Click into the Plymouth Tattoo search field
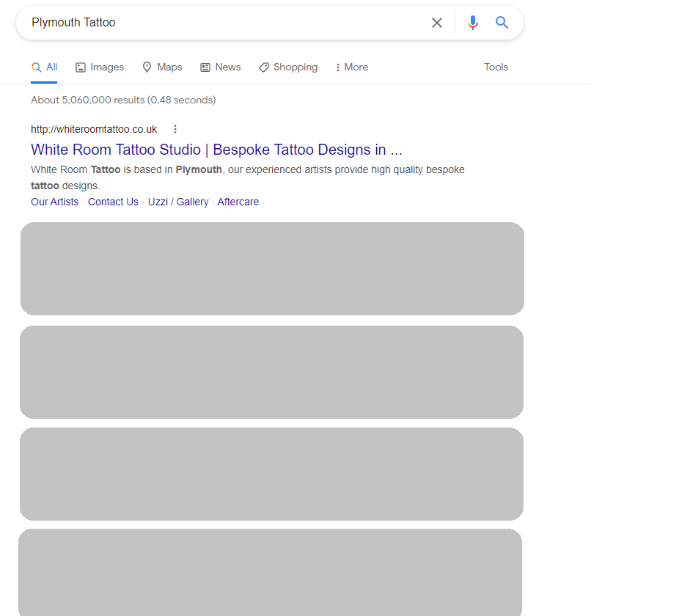This screenshot has height=616, width=679. 220,23
